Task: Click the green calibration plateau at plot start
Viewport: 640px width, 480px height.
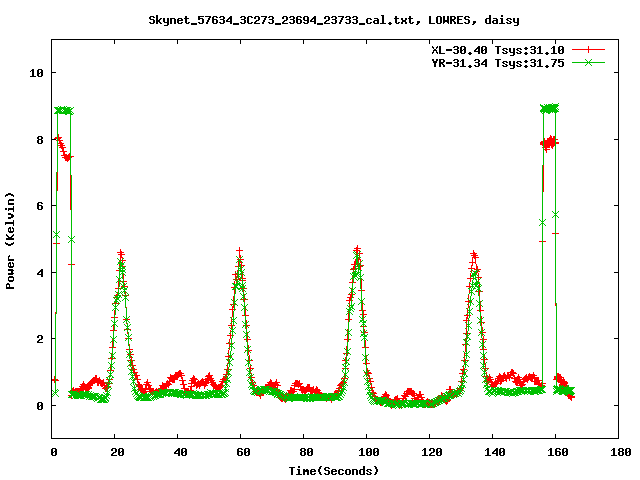Action: point(64,111)
